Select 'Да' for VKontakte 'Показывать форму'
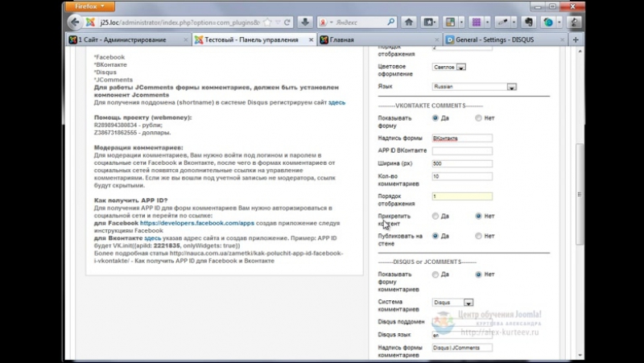Viewport: 644px width, 363px height. coord(436,118)
